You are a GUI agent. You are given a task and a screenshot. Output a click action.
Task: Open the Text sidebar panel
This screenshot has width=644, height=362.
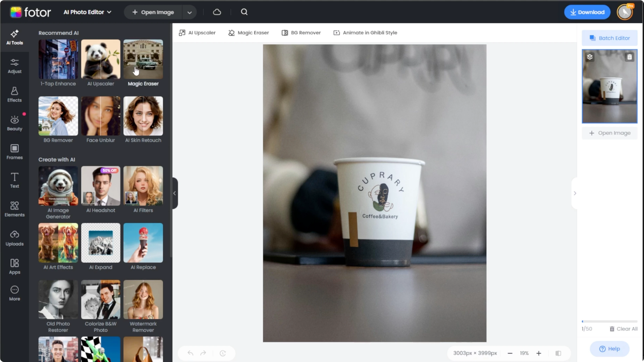15,181
